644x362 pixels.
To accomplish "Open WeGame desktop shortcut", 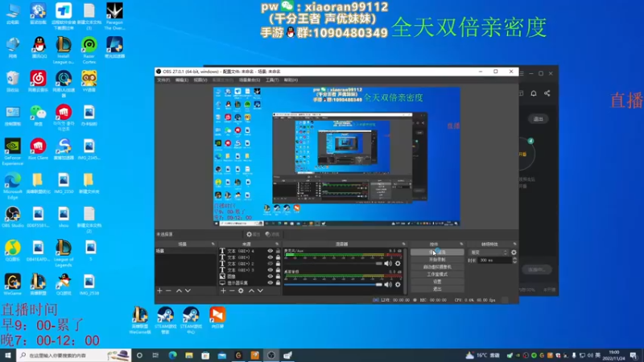I will pyautogui.click(x=13, y=286).
